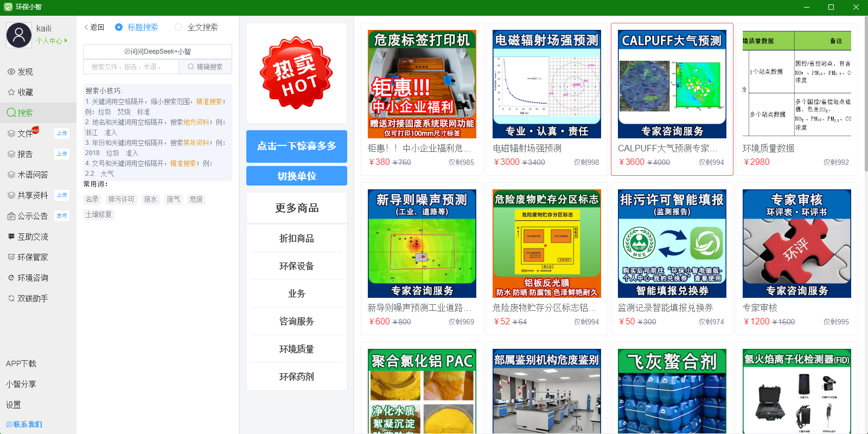This screenshot has width=868, height=434.
Task: Click the search files input field
Action: pos(131,67)
